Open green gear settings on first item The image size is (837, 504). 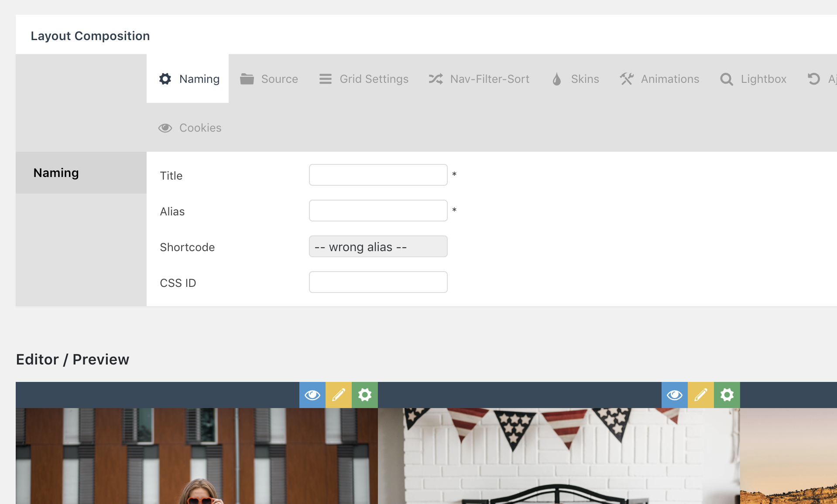coord(365,395)
